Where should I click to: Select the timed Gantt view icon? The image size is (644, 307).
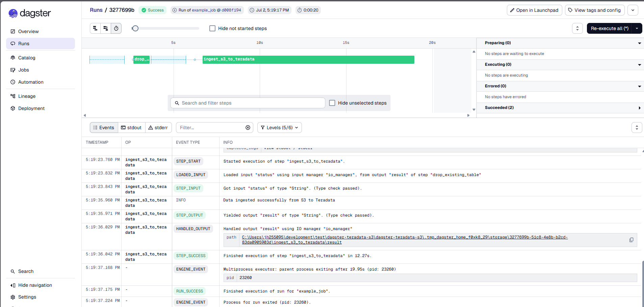pos(116,28)
